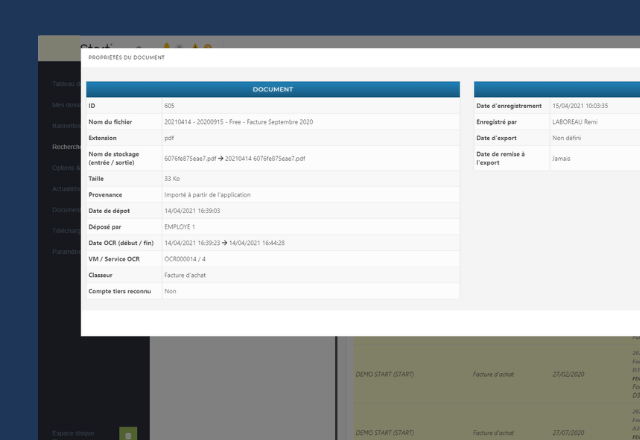The image size is (640, 440).
Task: Click the 'Nom de stockage (entrée / sortie)' label
Action: (114, 158)
